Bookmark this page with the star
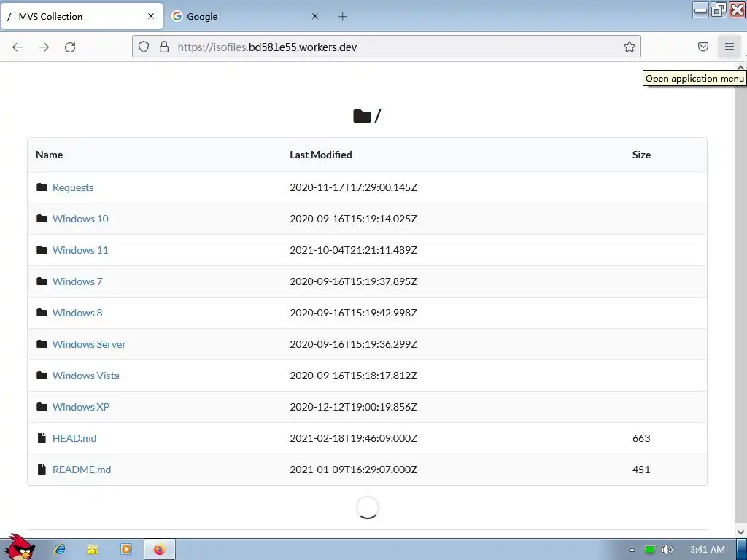Screen dimensions: 747x560 point(630,47)
